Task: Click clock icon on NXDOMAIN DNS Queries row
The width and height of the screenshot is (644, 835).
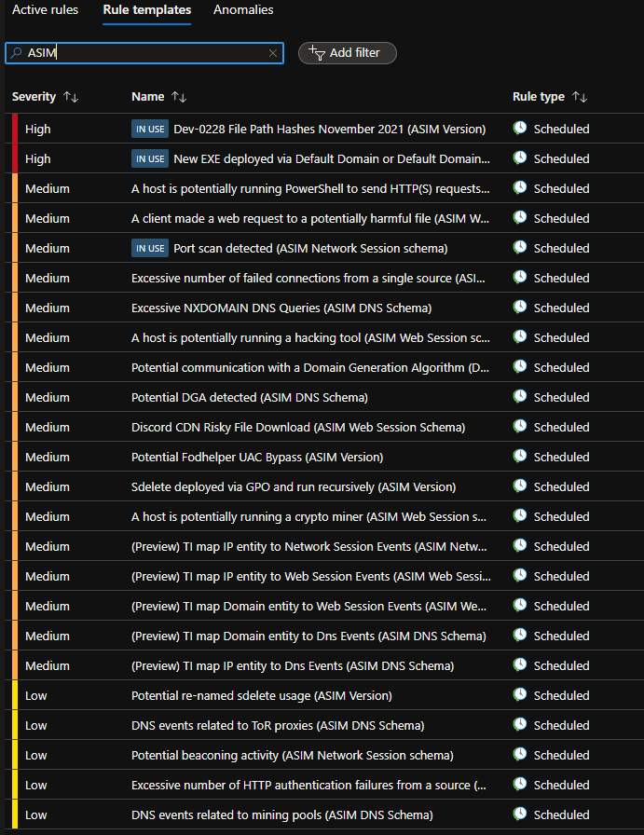Action: [x=520, y=307]
